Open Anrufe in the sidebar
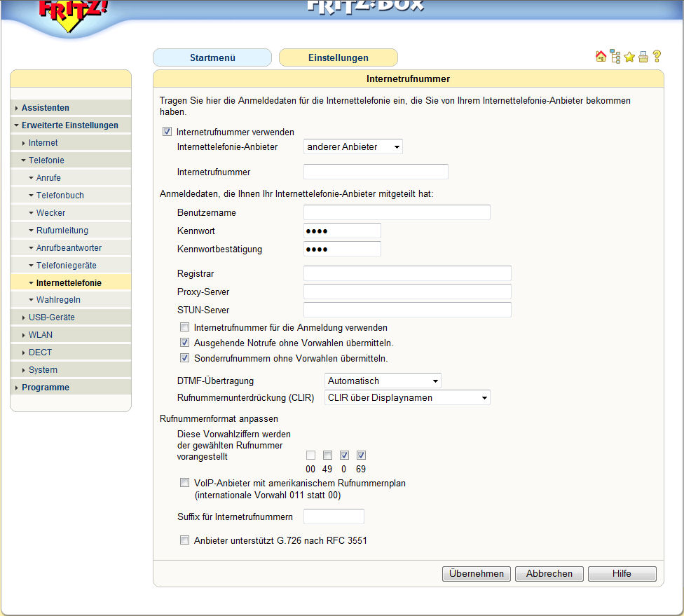This screenshot has width=684, height=616. 71,177
